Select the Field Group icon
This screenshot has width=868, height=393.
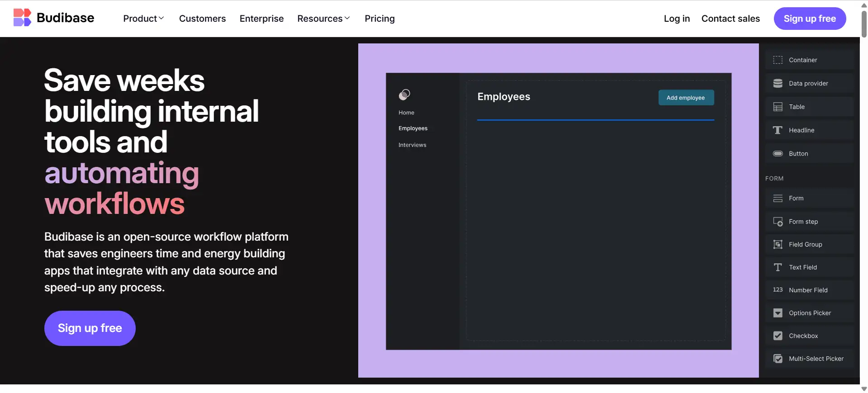[778, 244]
